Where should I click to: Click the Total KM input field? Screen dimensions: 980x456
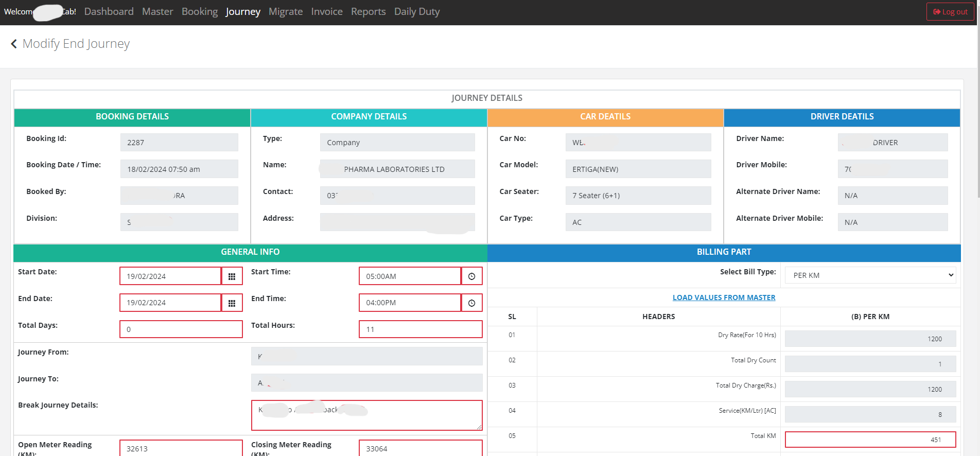(870, 440)
